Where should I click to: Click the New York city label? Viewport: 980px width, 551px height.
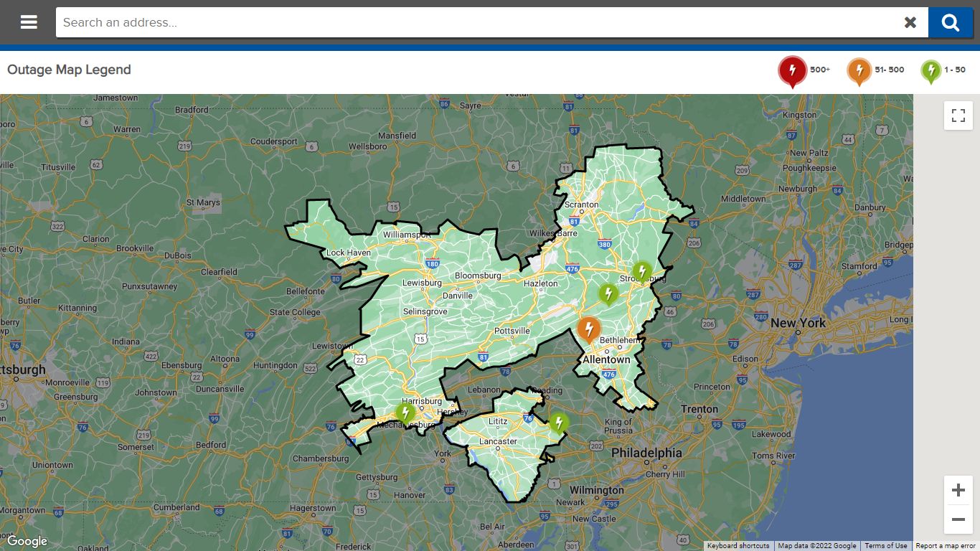[x=798, y=323]
